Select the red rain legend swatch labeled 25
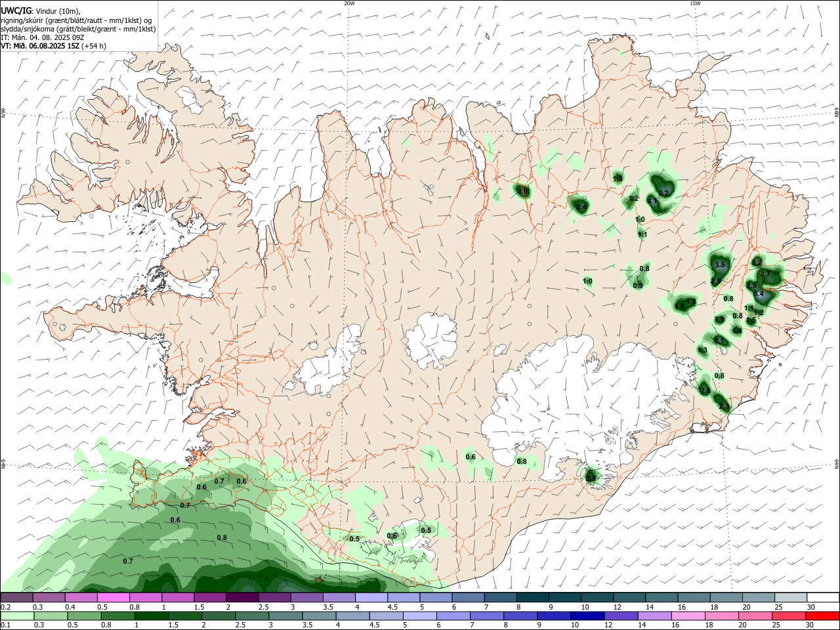The height and width of the screenshot is (630, 840). point(790,616)
